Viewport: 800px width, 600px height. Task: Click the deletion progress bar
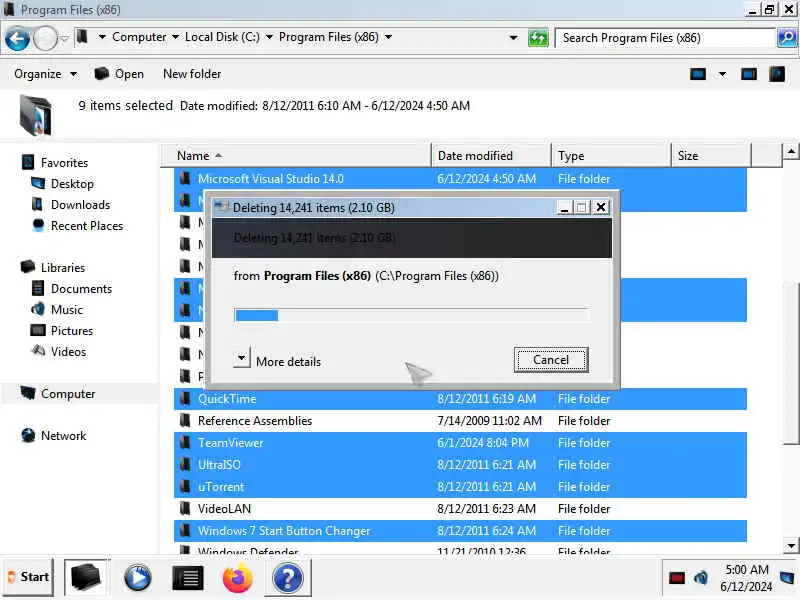tap(412, 315)
